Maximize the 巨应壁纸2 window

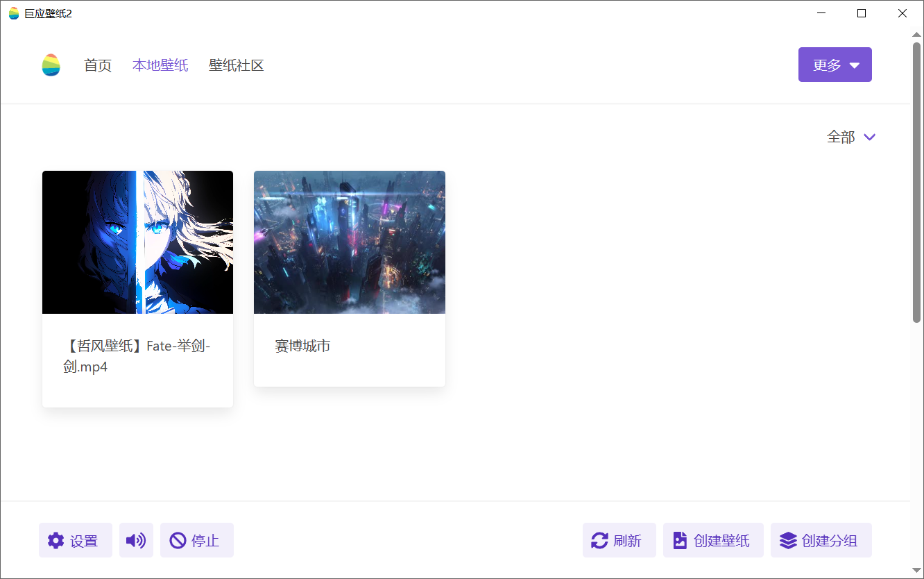click(x=862, y=13)
